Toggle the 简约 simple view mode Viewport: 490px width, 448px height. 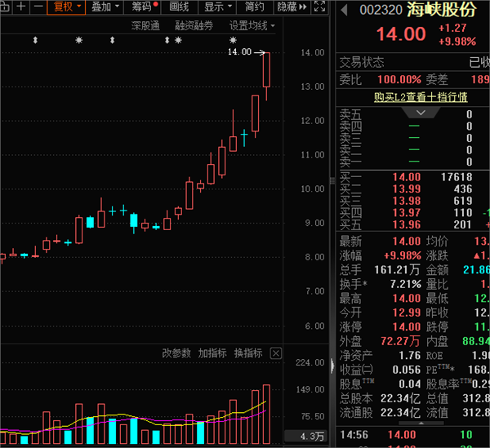254,7
